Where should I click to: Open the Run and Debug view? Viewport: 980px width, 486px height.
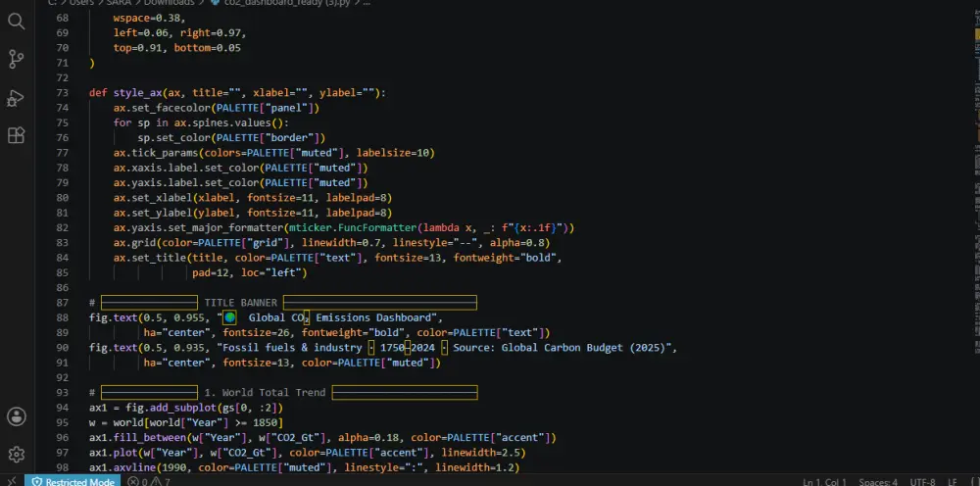17,97
